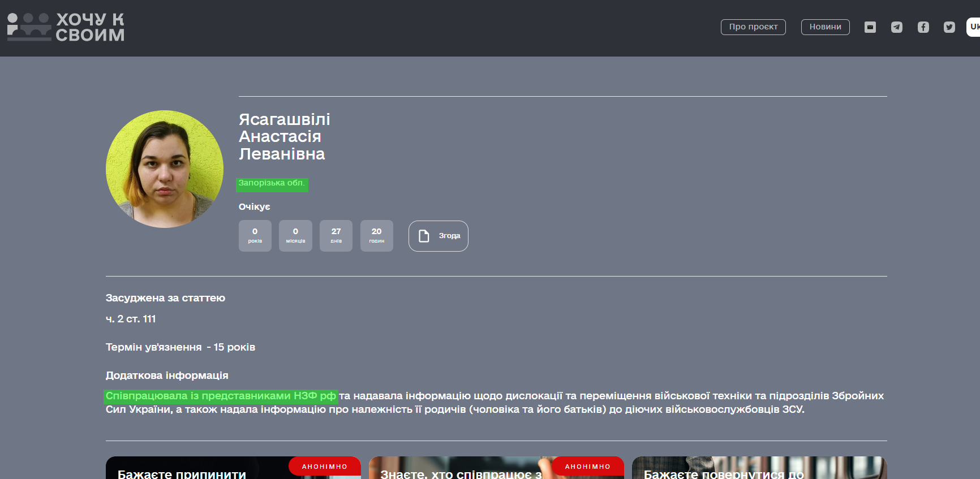Click highlighted Співпрацювала із представниками НЗФ рф text

(221, 396)
